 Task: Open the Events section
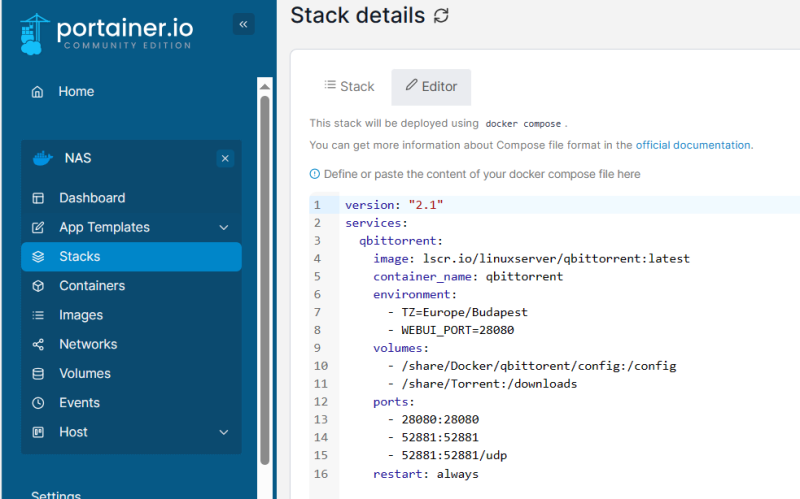79,403
